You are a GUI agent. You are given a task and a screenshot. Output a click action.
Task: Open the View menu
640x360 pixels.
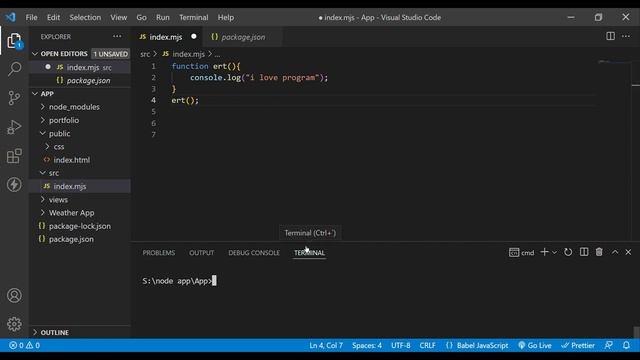[x=118, y=18]
